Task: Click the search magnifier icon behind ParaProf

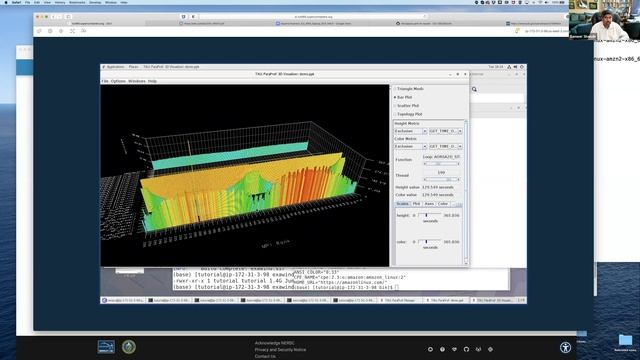Action: 474,89
